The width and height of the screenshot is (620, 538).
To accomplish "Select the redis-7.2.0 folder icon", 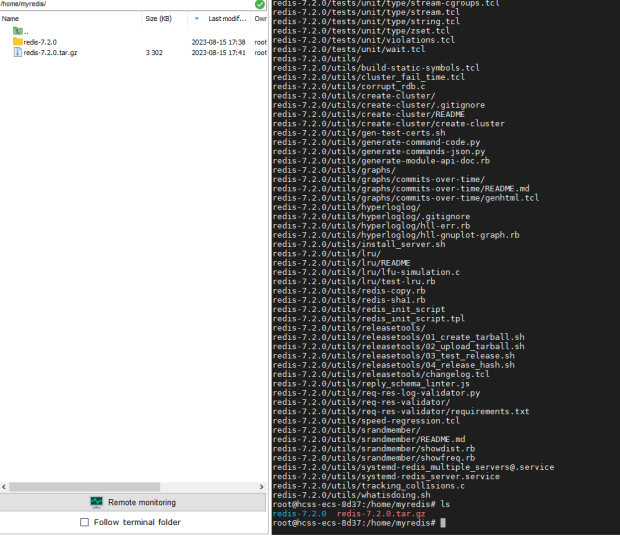I will point(17,42).
